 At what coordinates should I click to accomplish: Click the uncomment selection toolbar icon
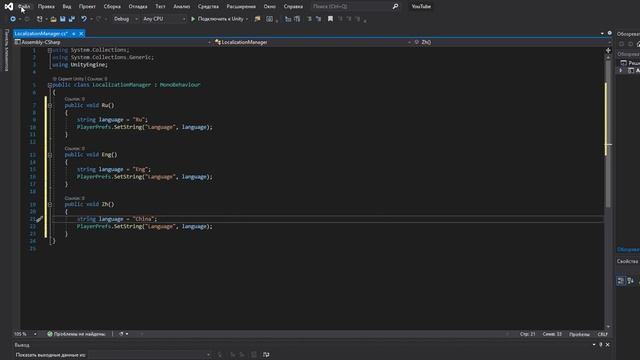point(297,19)
